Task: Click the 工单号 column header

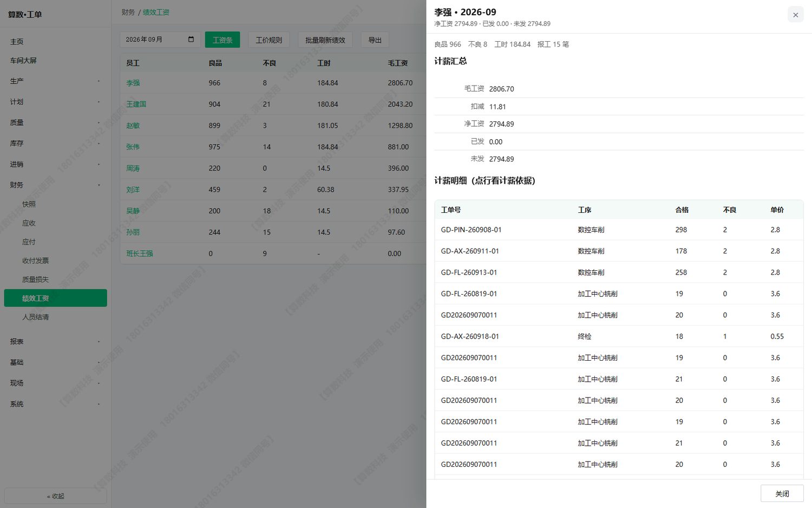Action: [451, 210]
